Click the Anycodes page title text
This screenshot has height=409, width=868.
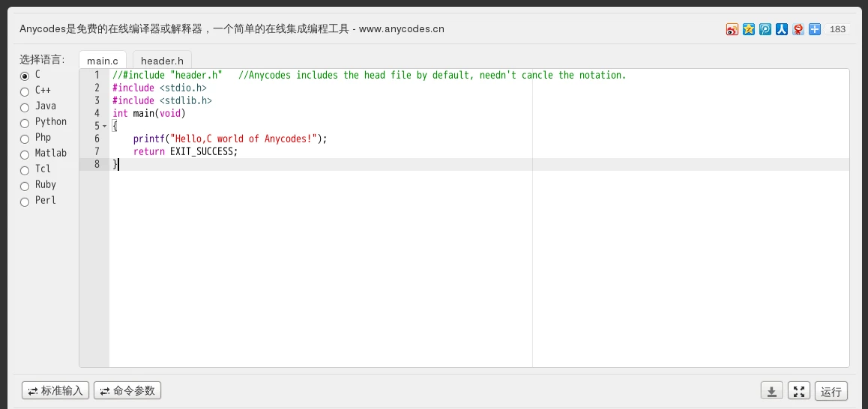coord(232,29)
